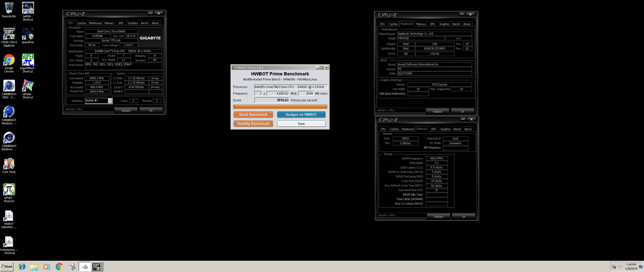This screenshot has height=272, width=644.
Task: Click the Chrome icon in the taskbar
Action: pos(59,267)
